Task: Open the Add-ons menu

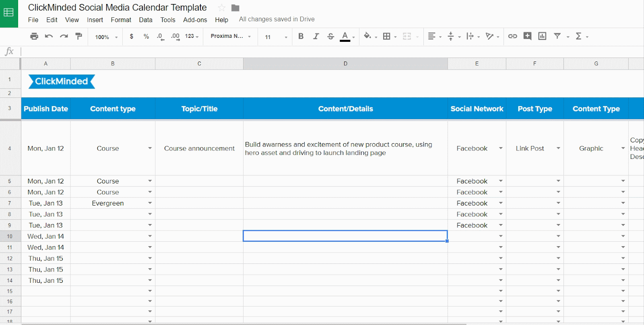Action: coord(195,20)
